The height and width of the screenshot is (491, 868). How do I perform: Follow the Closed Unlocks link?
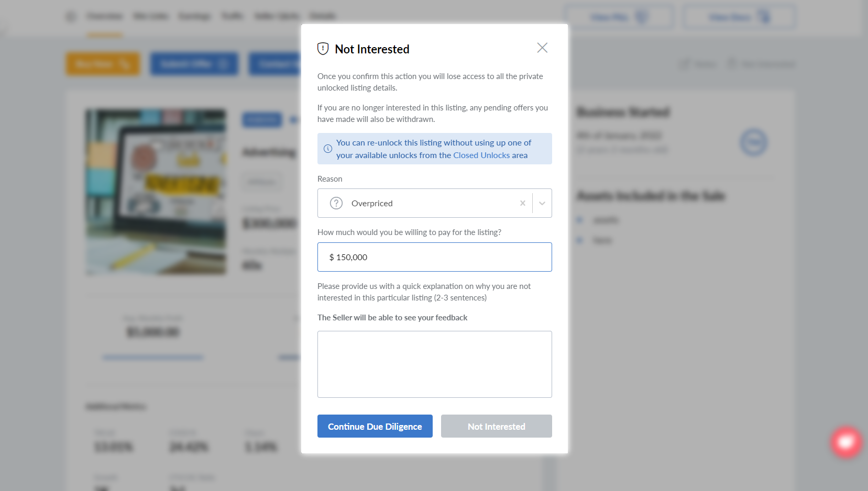(481, 155)
